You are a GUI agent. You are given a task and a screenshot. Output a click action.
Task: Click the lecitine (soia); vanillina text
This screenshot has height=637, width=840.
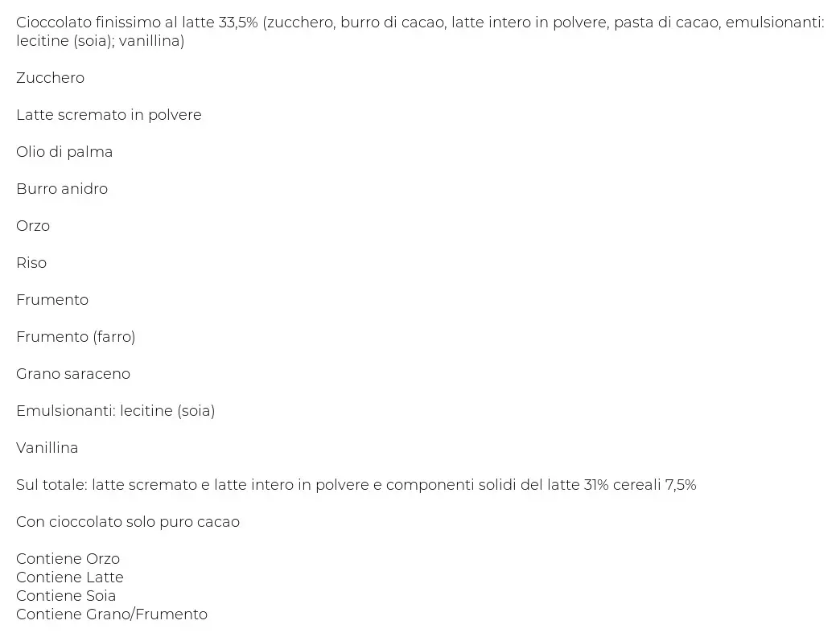click(101, 41)
